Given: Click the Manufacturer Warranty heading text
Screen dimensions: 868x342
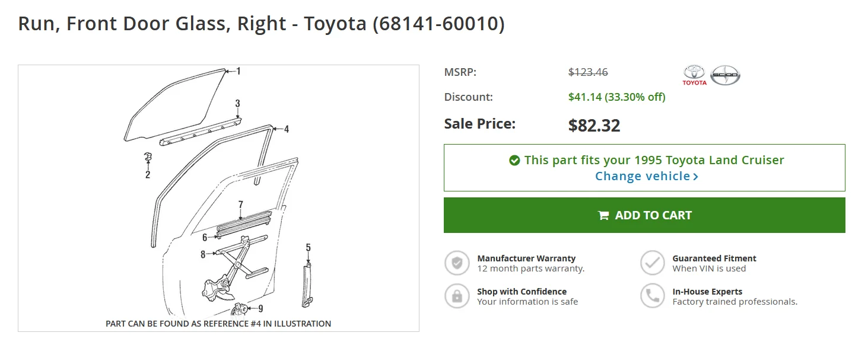Looking at the screenshot, I should [x=526, y=258].
